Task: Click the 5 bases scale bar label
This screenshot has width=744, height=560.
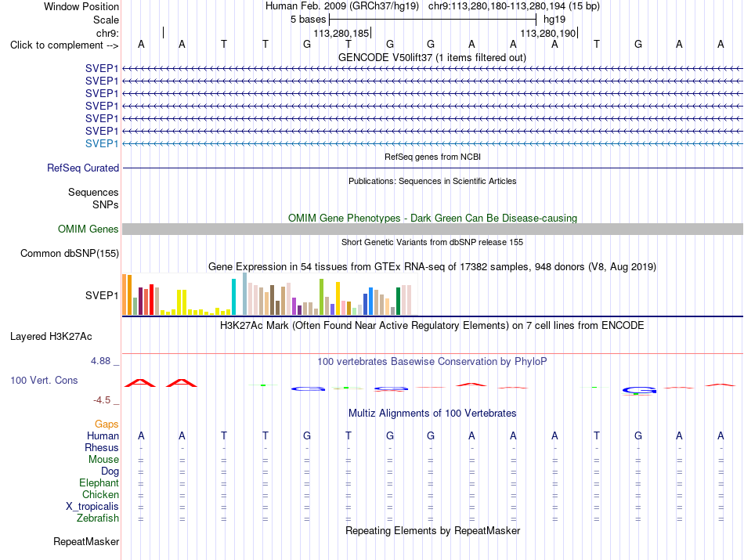Action: point(309,20)
